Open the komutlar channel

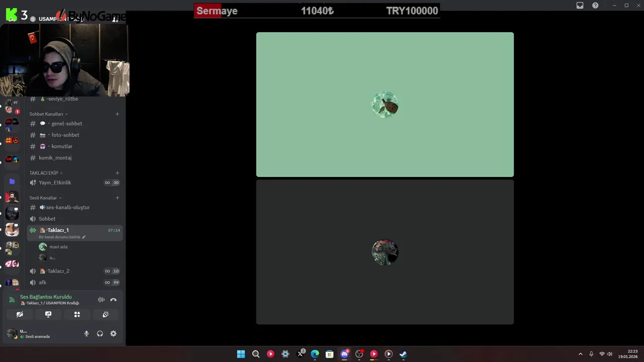[x=74, y=146]
